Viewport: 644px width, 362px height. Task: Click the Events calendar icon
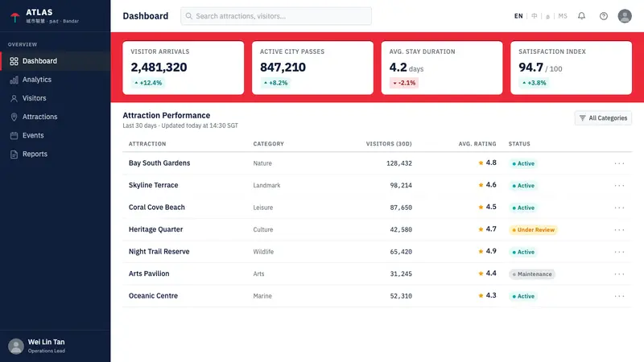coord(14,135)
